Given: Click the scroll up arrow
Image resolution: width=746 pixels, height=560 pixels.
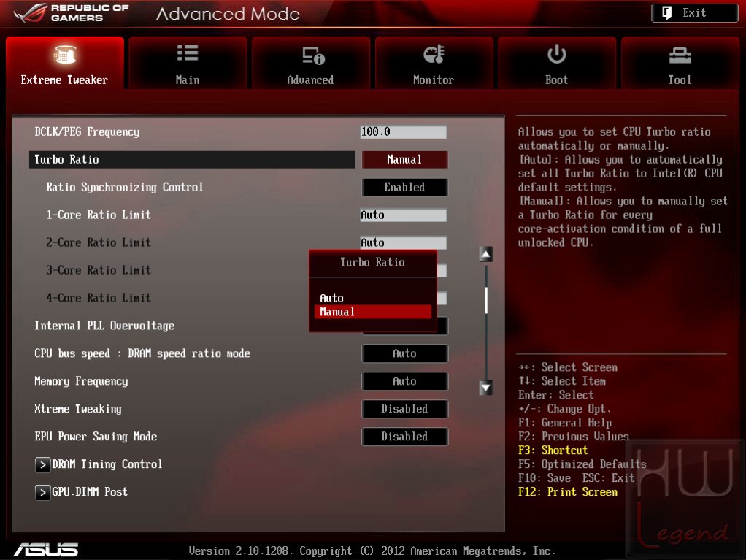Looking at the screenshot, I should click(x=485, y=254).
